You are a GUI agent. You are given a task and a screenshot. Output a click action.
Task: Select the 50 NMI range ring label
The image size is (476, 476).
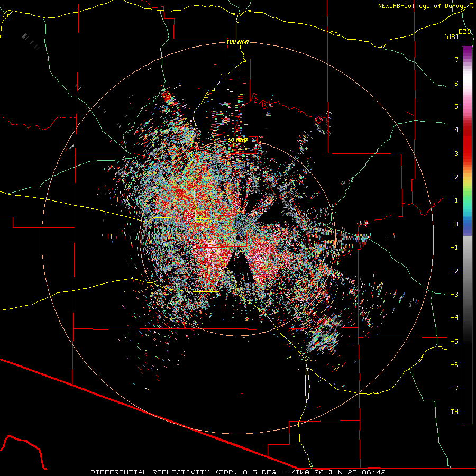237,140
